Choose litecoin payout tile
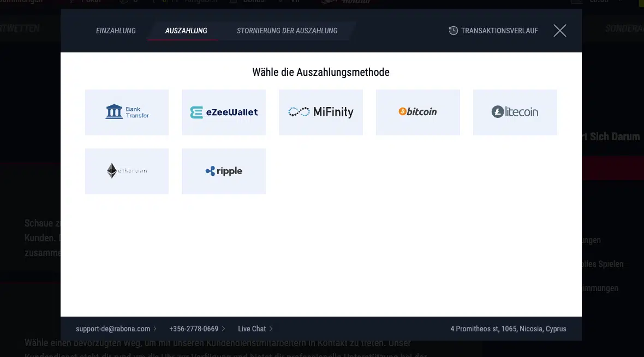Screen dimensions: 644x357 pyautogui.click(x=515, y=112)
